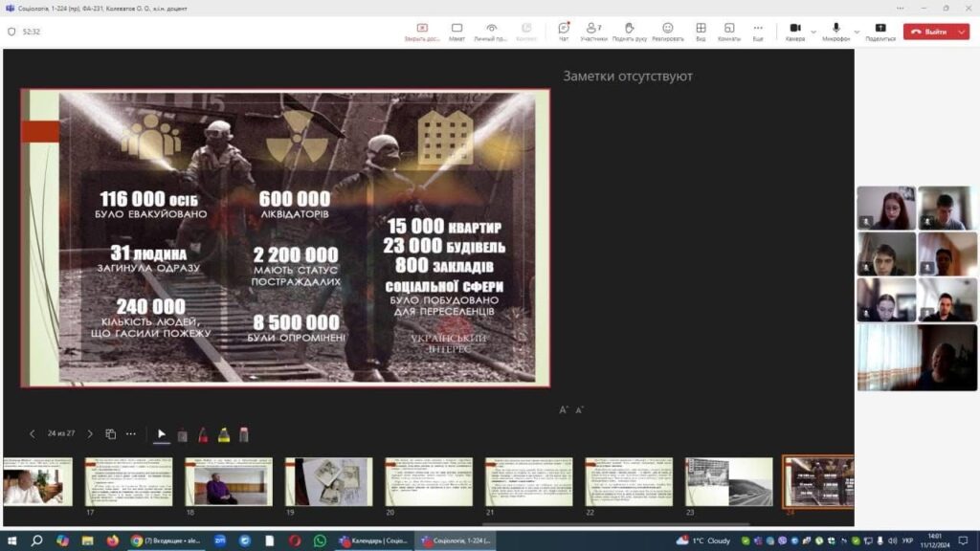Click the red Выйти leave button
Viewport: 980px width, 551px height.
(928, 32)
